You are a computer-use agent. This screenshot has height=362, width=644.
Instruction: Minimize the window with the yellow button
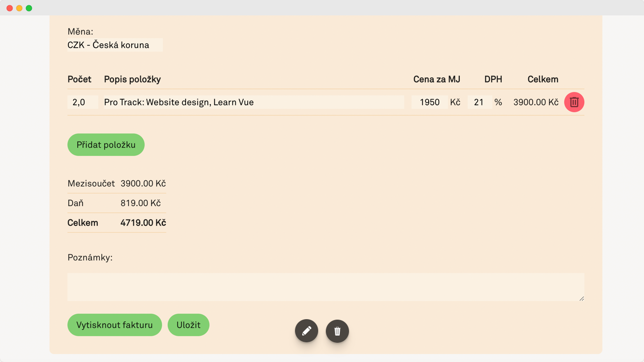pyautogui.click(x=19, y=8)
